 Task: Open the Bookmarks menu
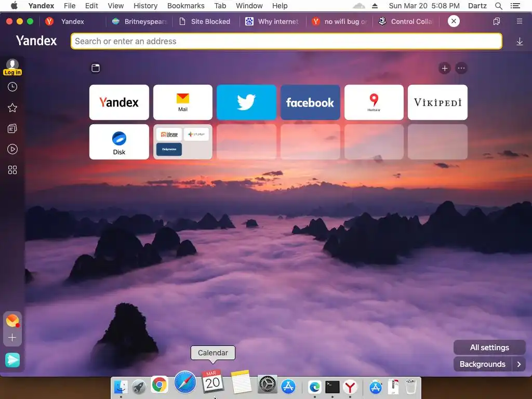point(186,6)
